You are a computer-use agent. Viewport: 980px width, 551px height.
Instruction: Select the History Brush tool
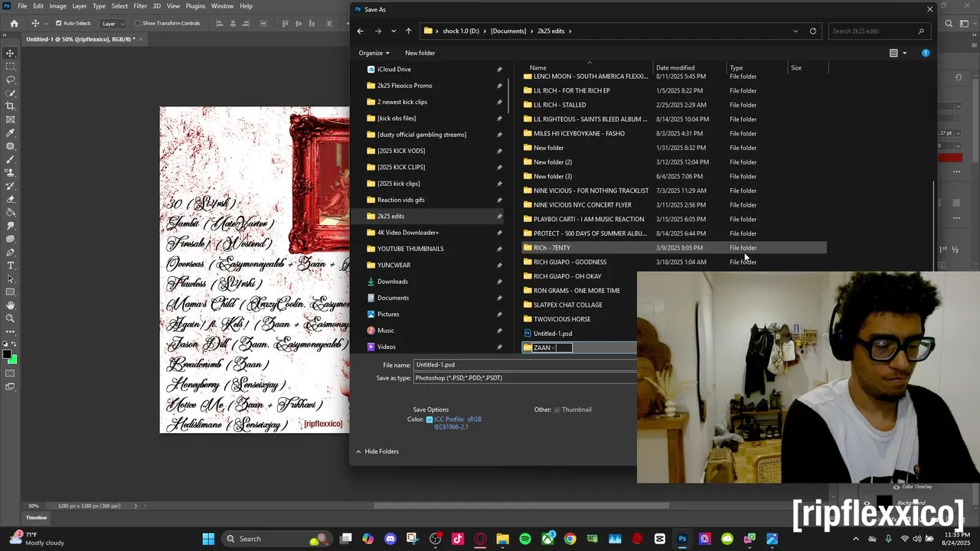tap(11, 186)
